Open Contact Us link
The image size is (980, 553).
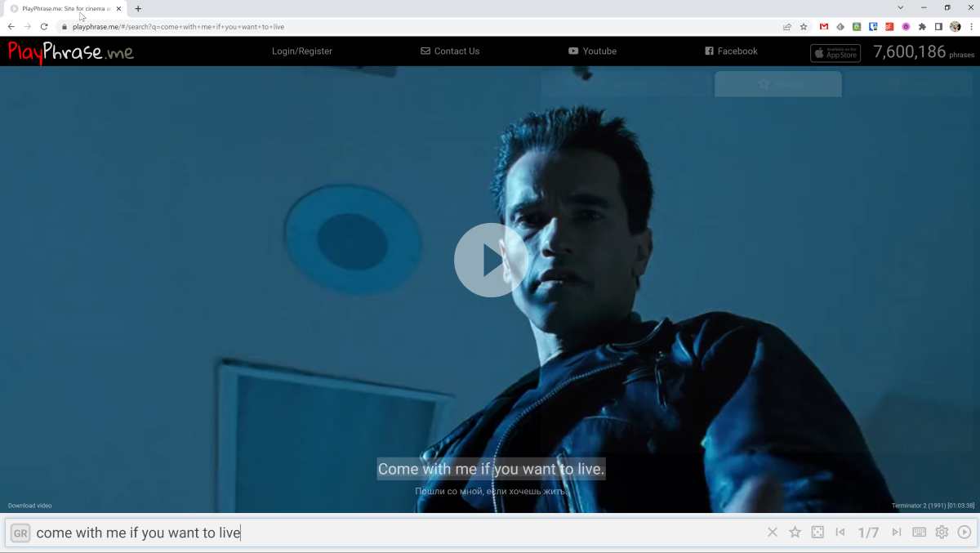[x=450, y=51]
